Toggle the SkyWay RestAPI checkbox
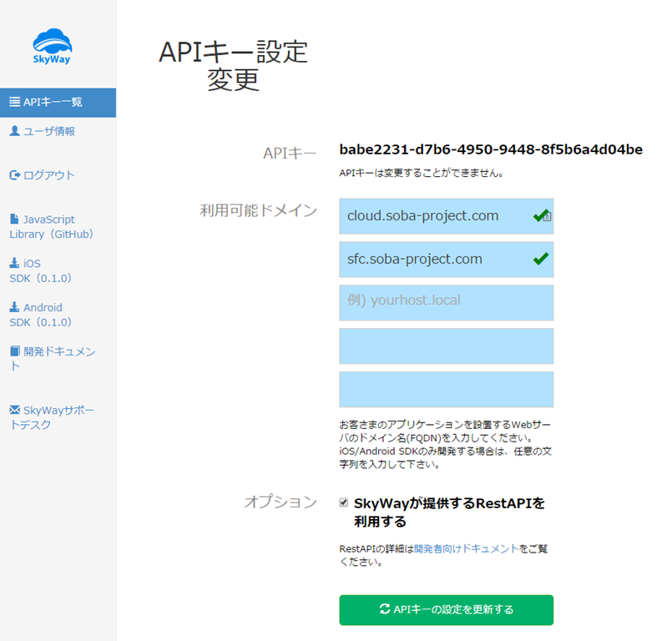This screenshot has width=672, height=641. coord(344,502)
